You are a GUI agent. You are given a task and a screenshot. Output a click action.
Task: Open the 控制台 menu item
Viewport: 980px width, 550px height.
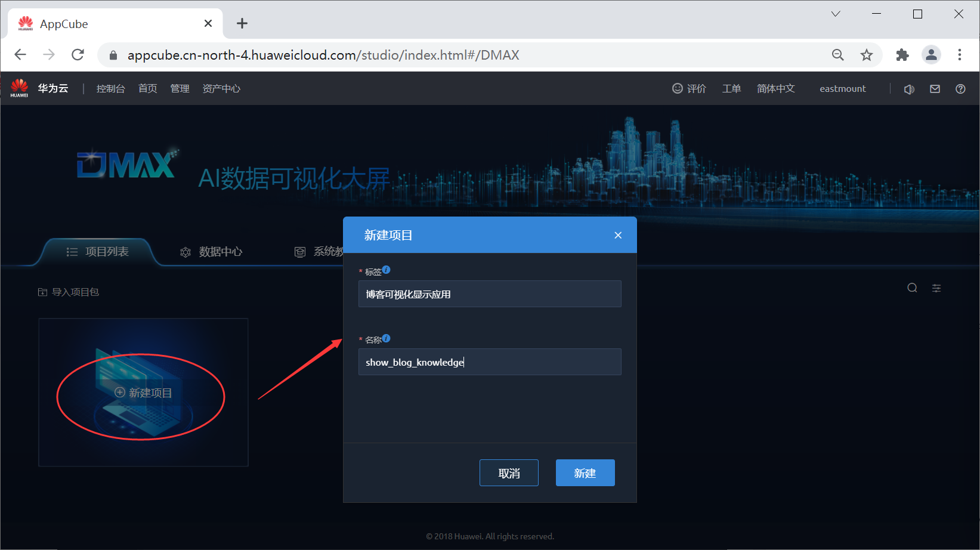(x=111, y=88)
